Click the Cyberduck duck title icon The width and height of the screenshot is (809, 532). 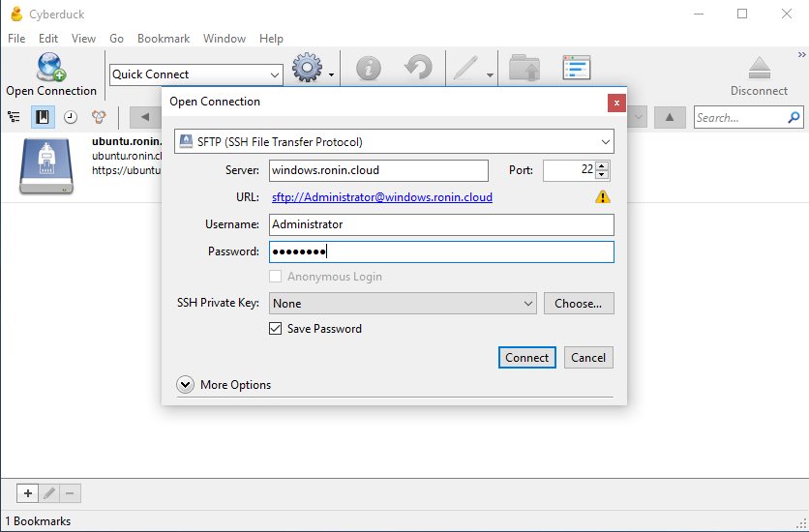(16, 14)
